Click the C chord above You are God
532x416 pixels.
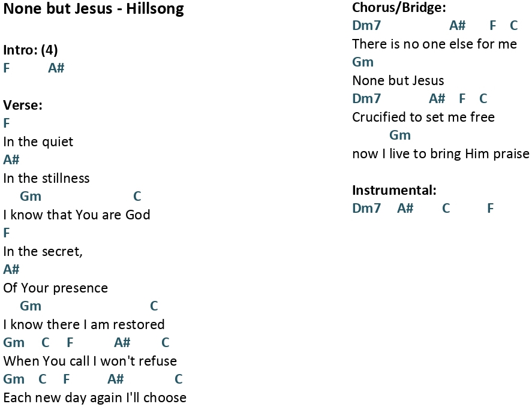tap(137, 196)
